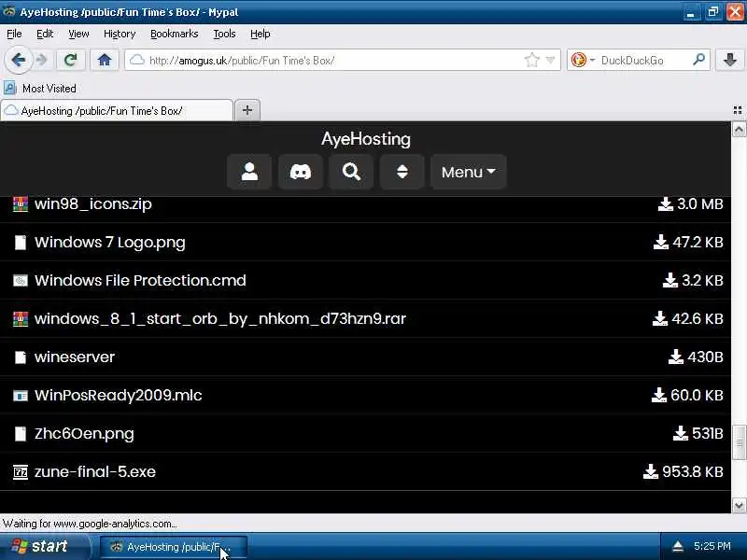The image size is (747, 560).
Task: Open windows_8_1_start_orb rar file link
Action: pyautogui.click(x=220, y=318)
